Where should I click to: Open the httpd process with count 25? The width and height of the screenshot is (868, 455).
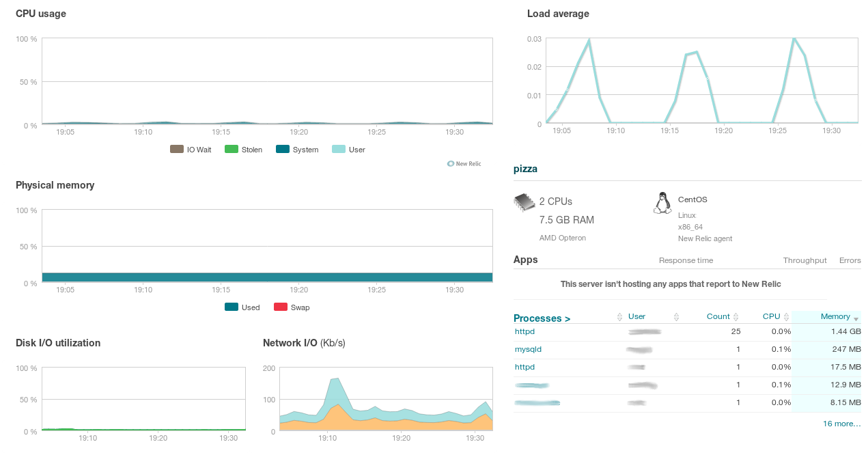tap(524, 331)
